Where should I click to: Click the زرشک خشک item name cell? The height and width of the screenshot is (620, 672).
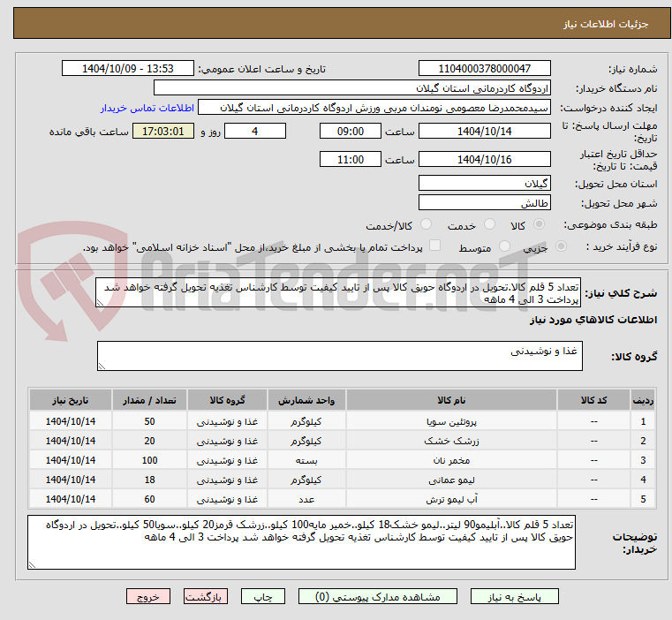[451, 441]
